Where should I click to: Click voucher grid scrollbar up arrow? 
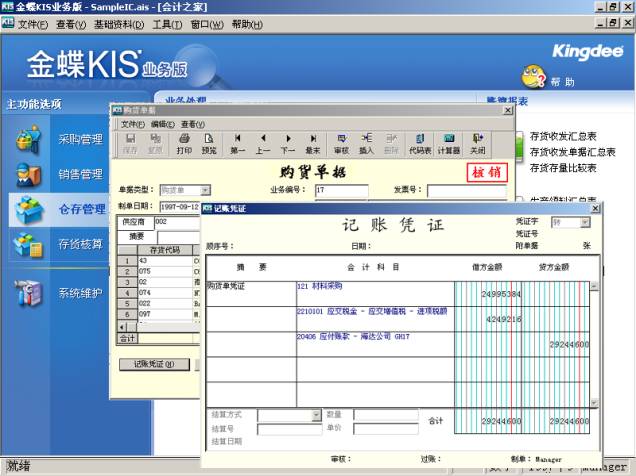click(x=594, y=286)
